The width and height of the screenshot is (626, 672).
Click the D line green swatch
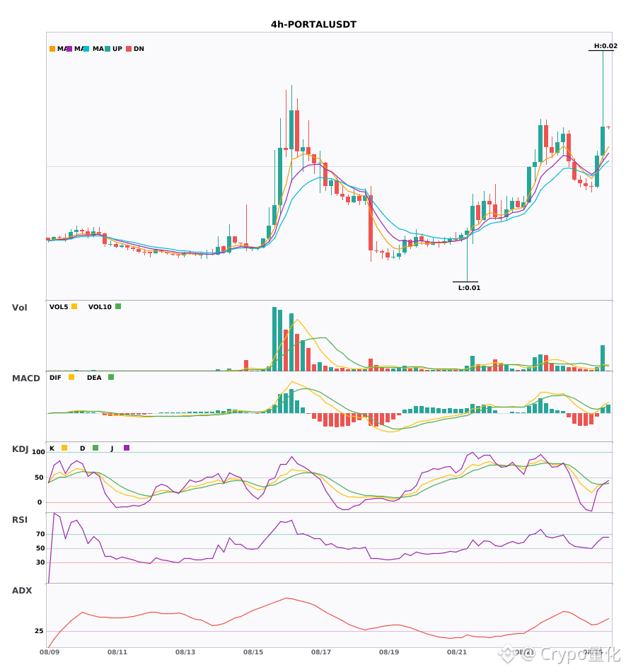point(95,448)
